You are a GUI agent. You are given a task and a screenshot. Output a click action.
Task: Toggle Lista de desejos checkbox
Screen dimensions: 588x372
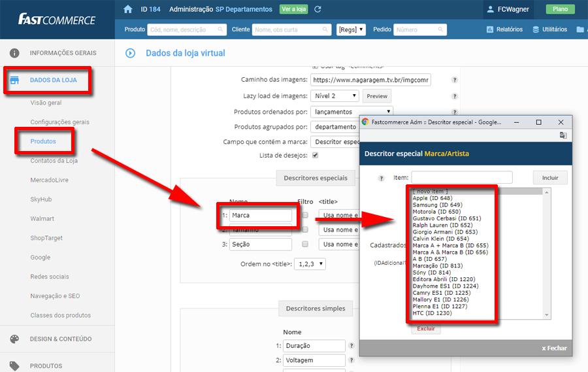[x=316, y=155]
